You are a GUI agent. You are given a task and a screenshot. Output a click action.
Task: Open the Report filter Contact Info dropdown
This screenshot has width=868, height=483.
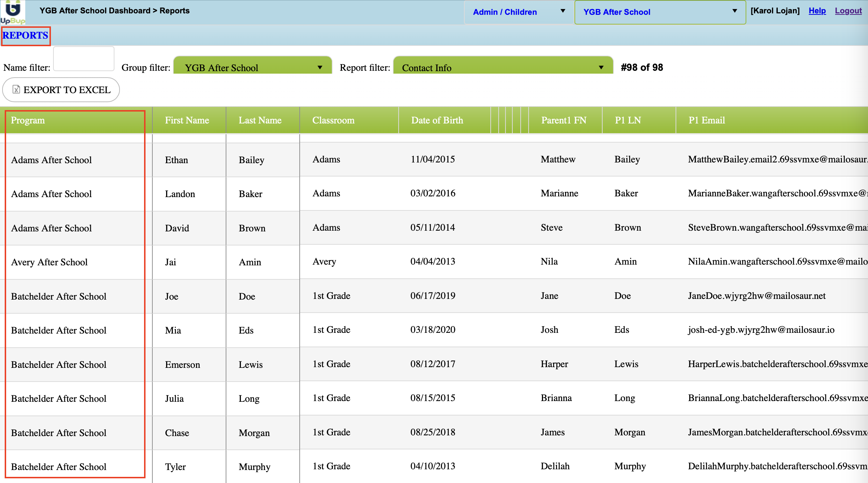(x=503, y=68)
